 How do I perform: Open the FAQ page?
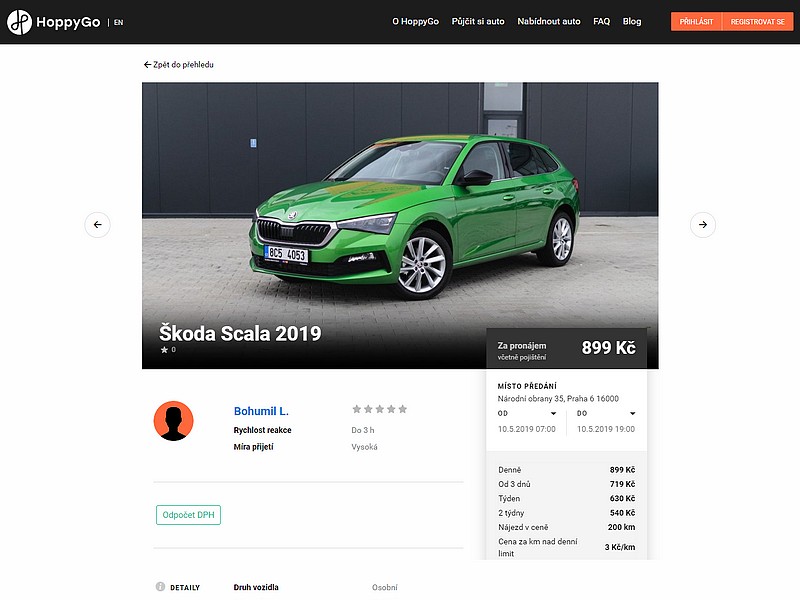(x=601, y=21)
